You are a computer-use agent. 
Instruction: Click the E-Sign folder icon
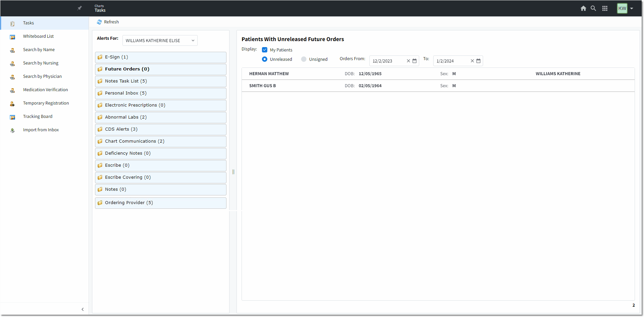tap(100, 57)
